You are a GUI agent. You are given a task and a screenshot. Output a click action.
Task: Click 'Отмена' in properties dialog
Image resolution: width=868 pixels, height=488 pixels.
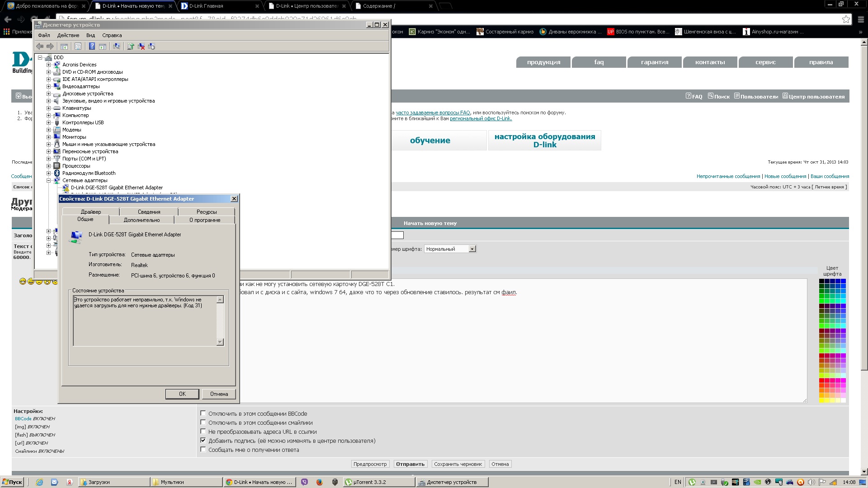pos(219,394)
